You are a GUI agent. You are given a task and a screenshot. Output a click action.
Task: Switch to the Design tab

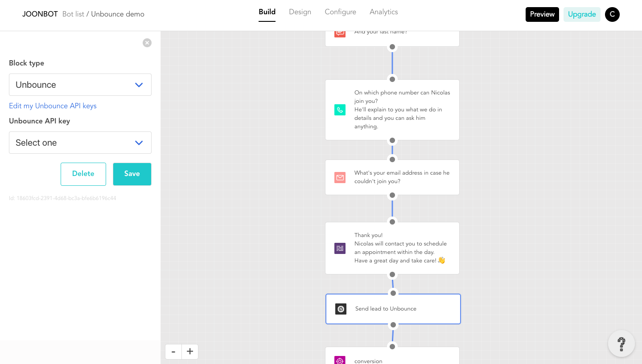[300, 12]
